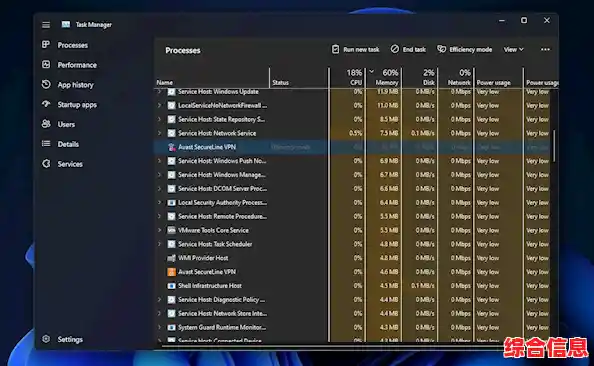Click the orange Avast SecureLine VPN icon

[x=172, y=272]
